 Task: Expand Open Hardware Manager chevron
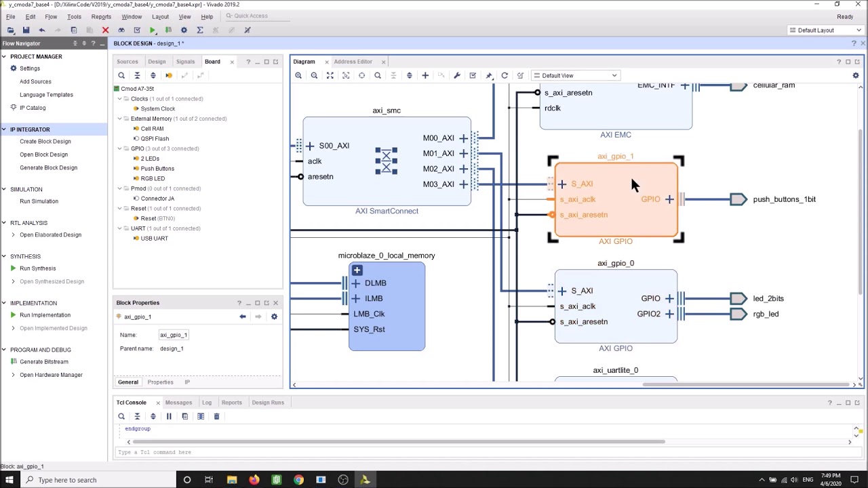click(x=13, y=375)
